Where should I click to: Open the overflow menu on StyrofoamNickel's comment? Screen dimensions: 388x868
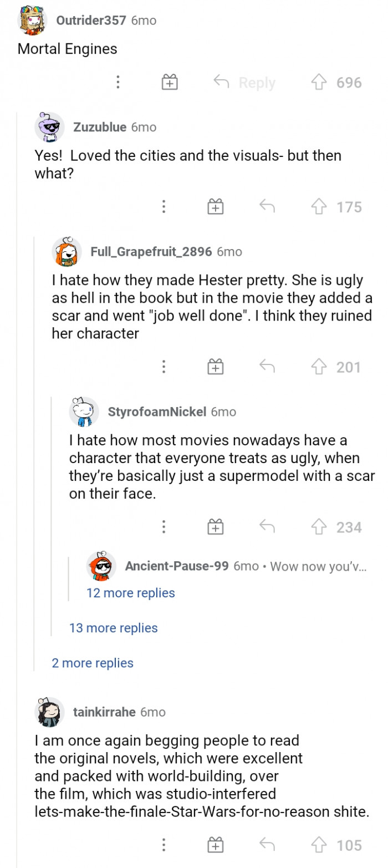pyautogui.click(x=164, y=527)
